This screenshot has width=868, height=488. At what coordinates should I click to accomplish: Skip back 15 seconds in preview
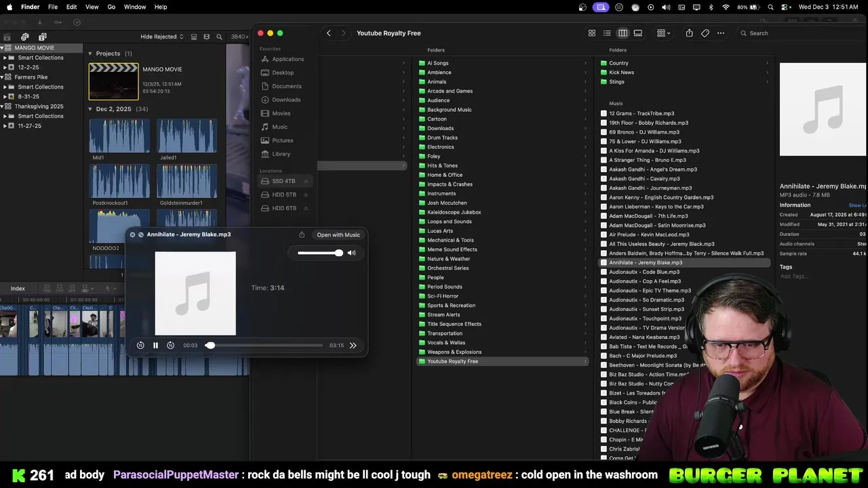[140, 346]
